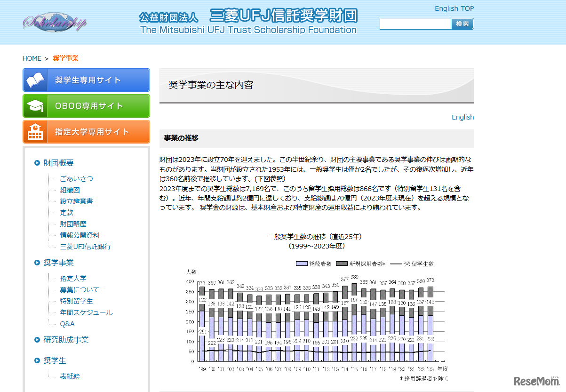The height and width of the screenshot is (392, 566).
Task: Open the 指定大学専用サイト building icon button
Action: point(86,132)
